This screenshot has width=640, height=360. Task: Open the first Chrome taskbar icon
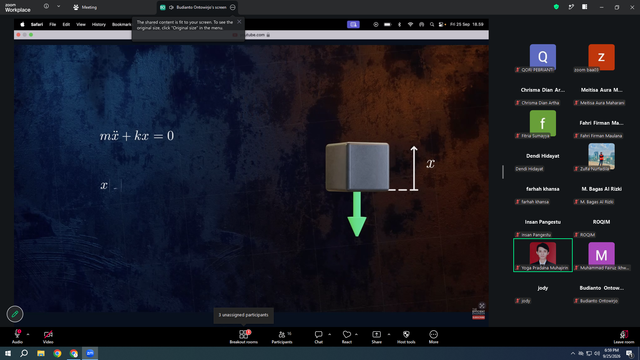point(57,353)
